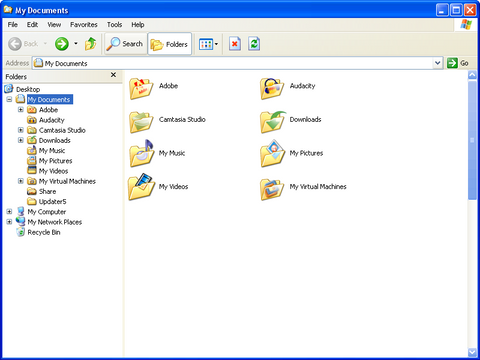The image size is (480, 360).
Task: Open the Help menu
Action: click(138, 25)
